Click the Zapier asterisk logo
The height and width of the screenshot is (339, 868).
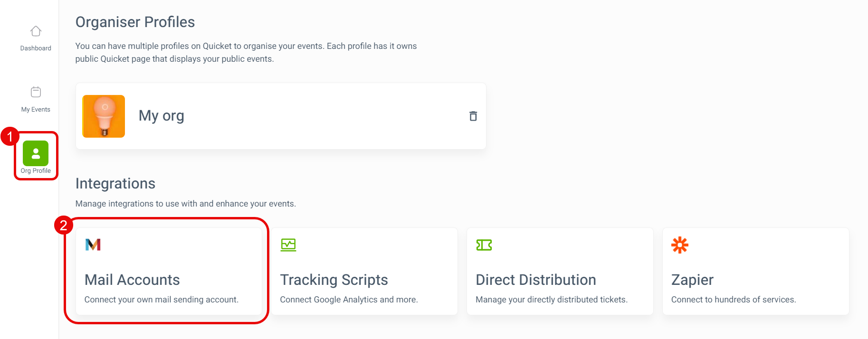[x=680, y=245]
